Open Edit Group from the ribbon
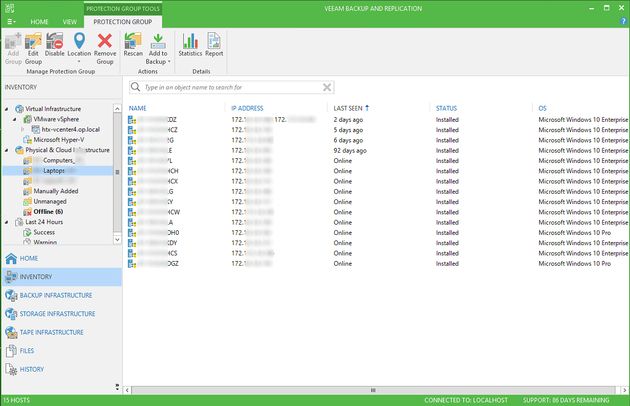This screenshot has width=630, height=406. tap(33, 49)
